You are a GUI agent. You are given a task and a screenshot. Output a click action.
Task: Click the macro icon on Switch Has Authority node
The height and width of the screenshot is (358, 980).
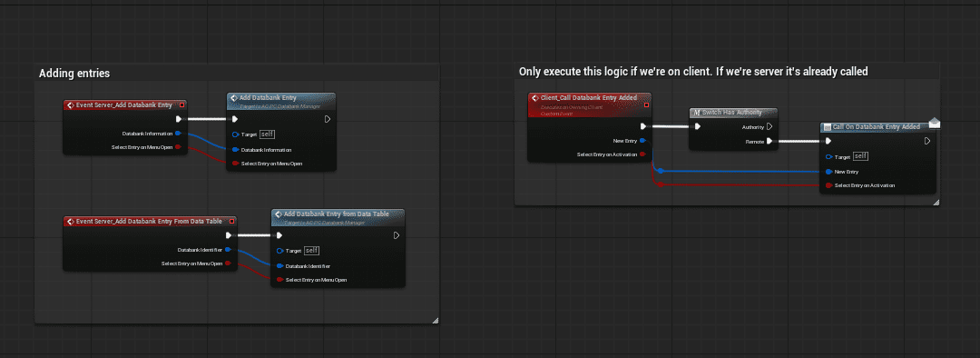click(x=697, y=113)
